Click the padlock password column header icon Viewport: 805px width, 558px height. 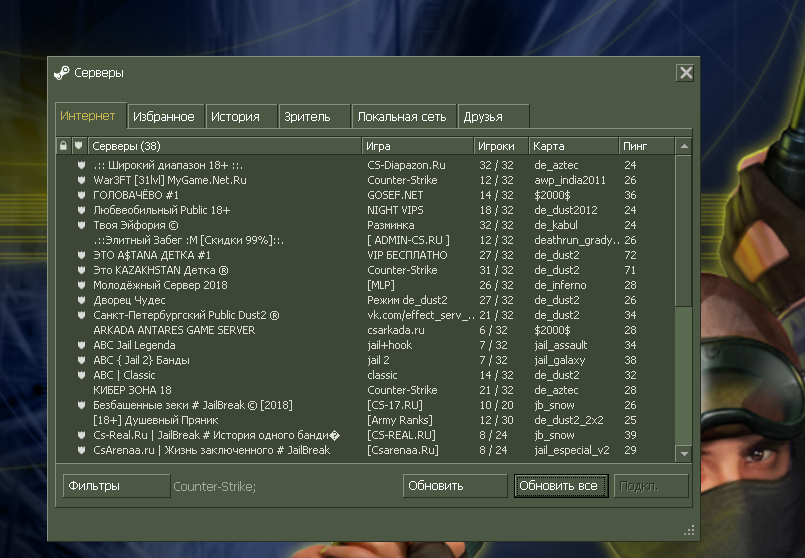pyautogui.click(x=63, y=146)
